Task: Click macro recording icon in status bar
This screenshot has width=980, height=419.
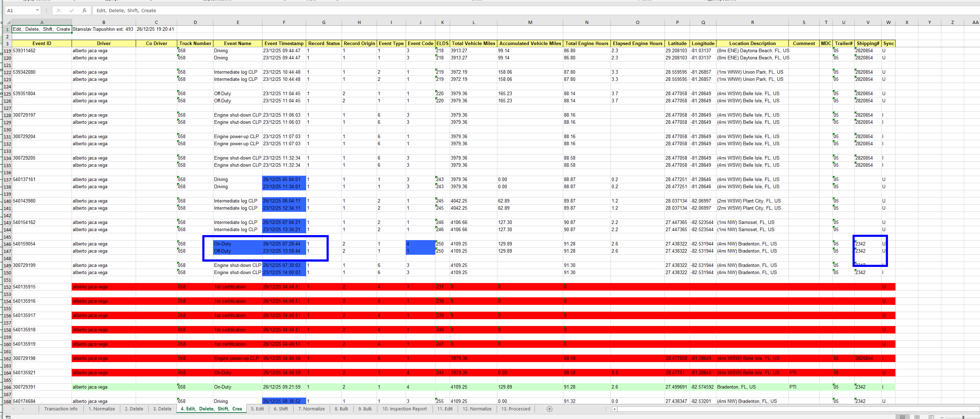Action: [x=8, y=417]
